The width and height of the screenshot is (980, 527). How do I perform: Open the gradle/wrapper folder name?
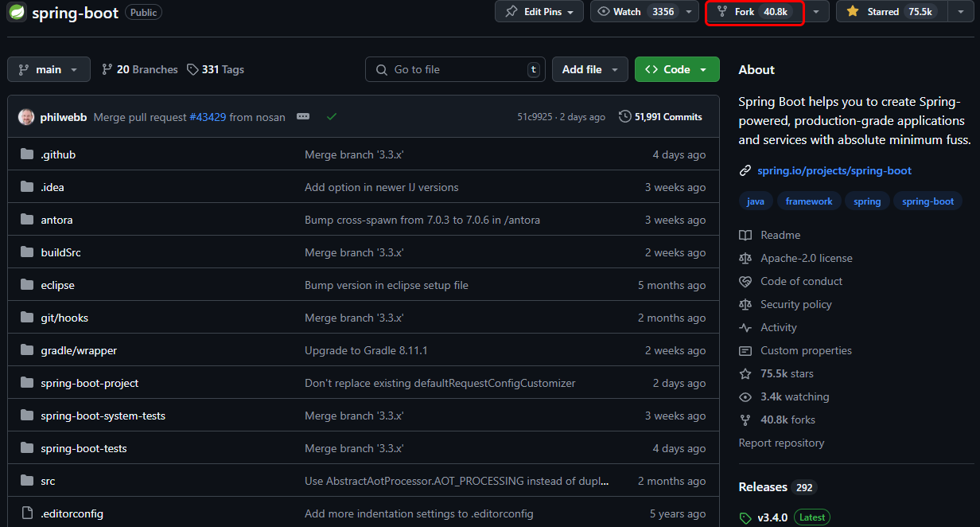[79, 350]
